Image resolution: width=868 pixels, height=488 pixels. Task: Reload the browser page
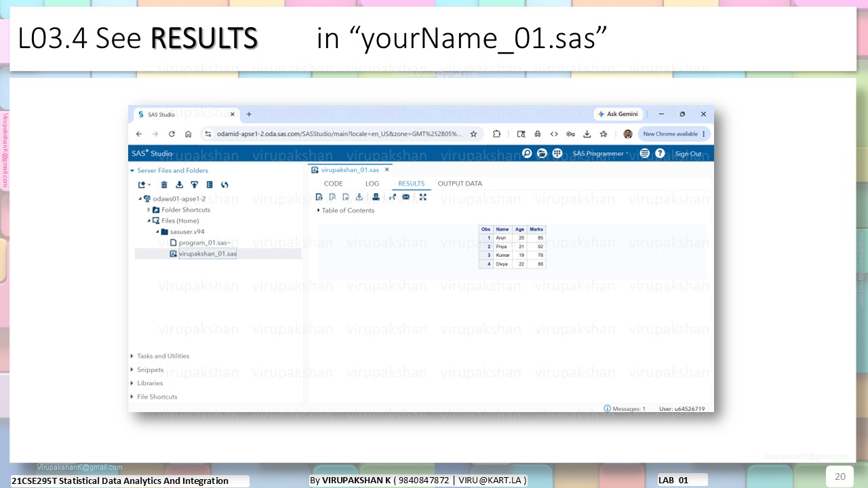[x=172, y=134]
